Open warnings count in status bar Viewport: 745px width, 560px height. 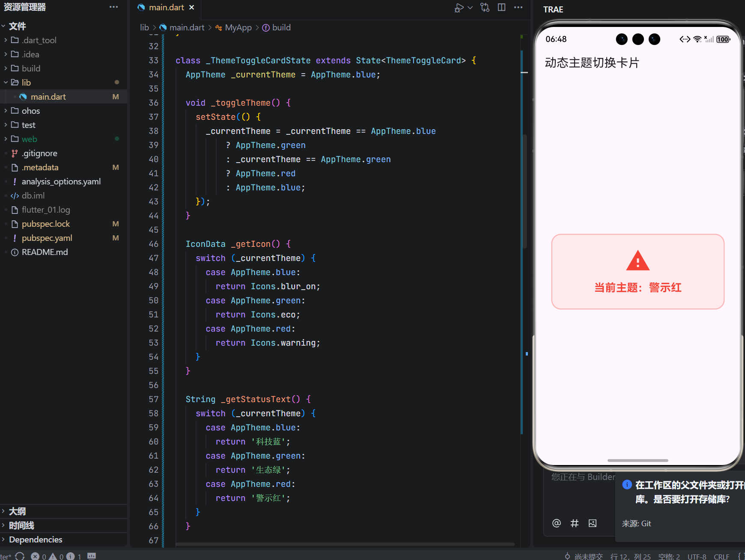click(x=56, y=556)
